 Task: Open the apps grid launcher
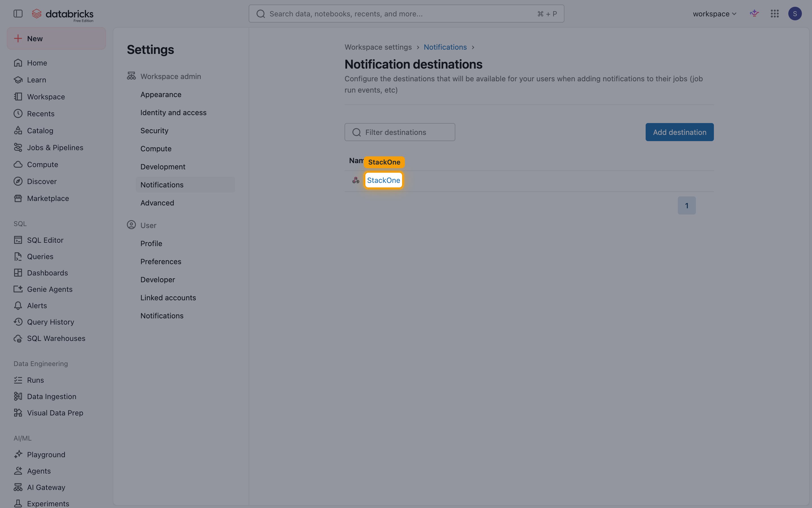coord(775,14)
